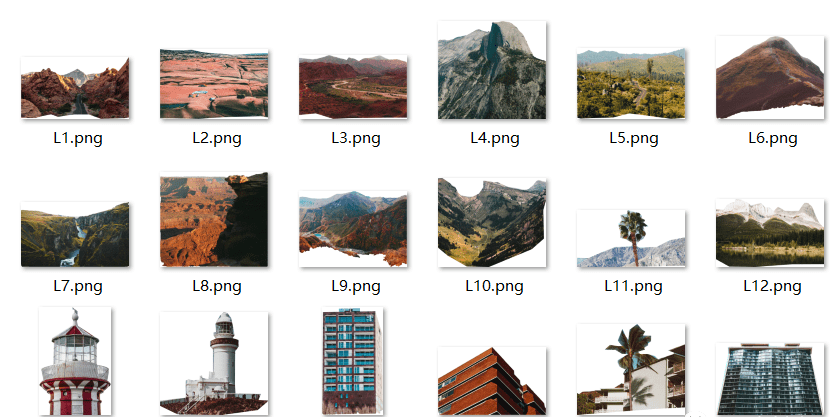The image size is (840, 417).
Task: Select the palm tree with apartments image
Action: (x=631, y=370)
